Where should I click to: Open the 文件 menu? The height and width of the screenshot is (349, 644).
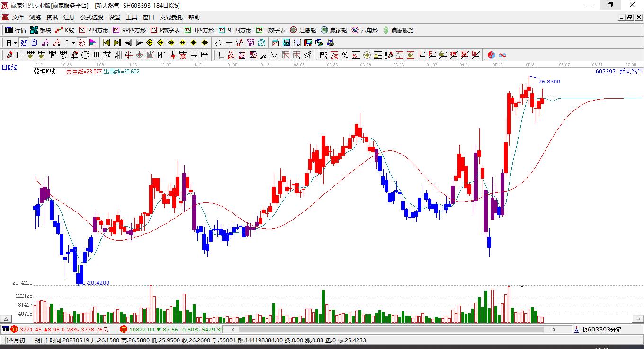[18, 18]
